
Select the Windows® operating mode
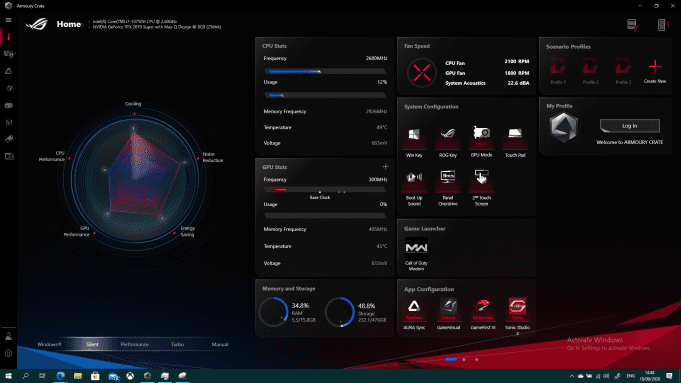(49, 344)
